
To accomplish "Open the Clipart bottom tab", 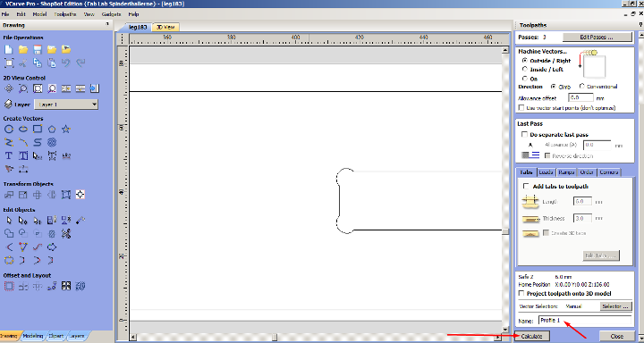I will [x=55, y=336].
